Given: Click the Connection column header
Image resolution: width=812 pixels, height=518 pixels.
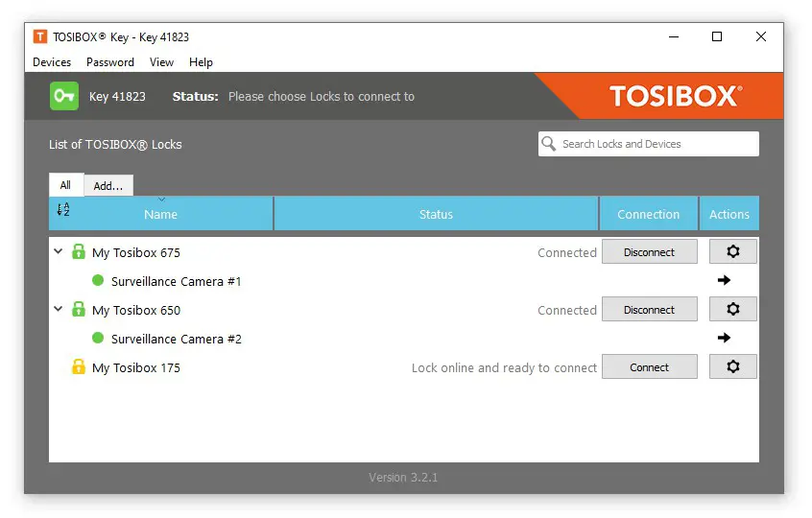Looking at the screenshot, I should pyautogui.click(x=649, y=214).
